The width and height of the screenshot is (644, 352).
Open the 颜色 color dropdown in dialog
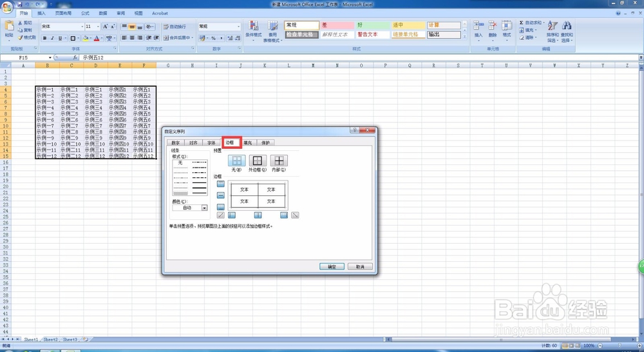point(204,208)
